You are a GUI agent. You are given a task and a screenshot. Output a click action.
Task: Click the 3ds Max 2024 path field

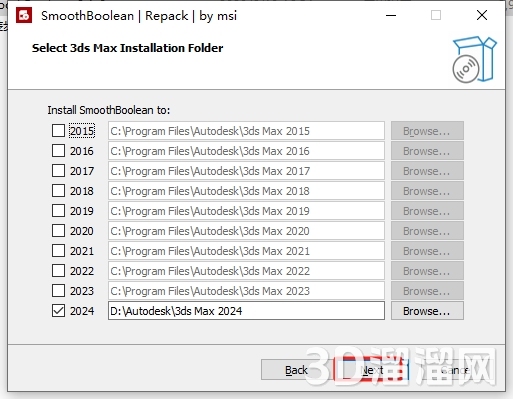(x=246, y=311)
